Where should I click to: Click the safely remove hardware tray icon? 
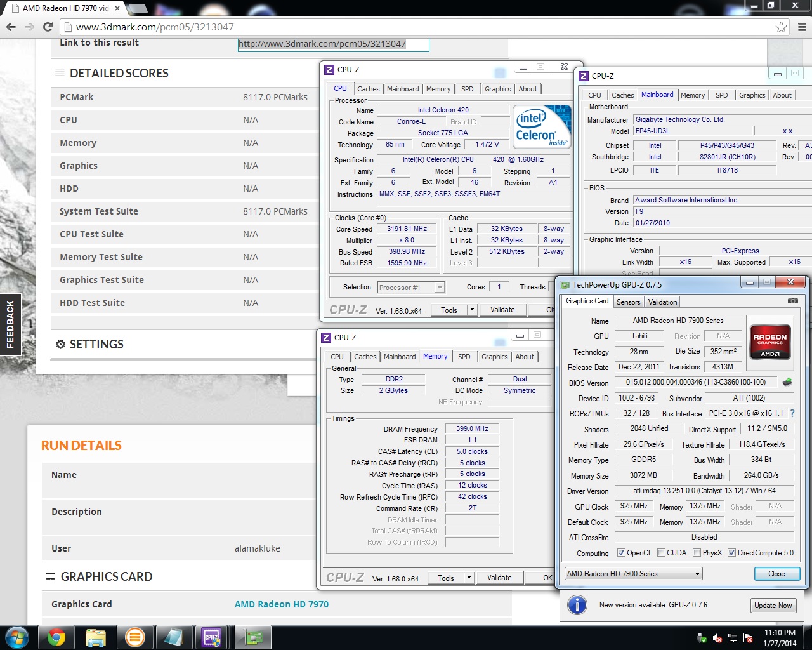coord(702,638)
